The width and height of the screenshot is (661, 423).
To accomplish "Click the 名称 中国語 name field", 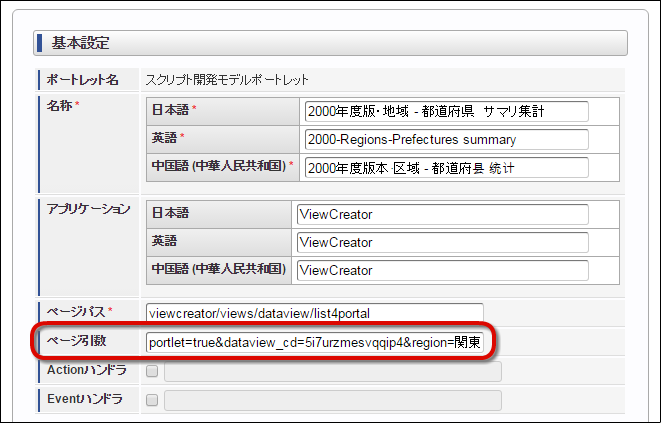I will click(x=446, y=168).
